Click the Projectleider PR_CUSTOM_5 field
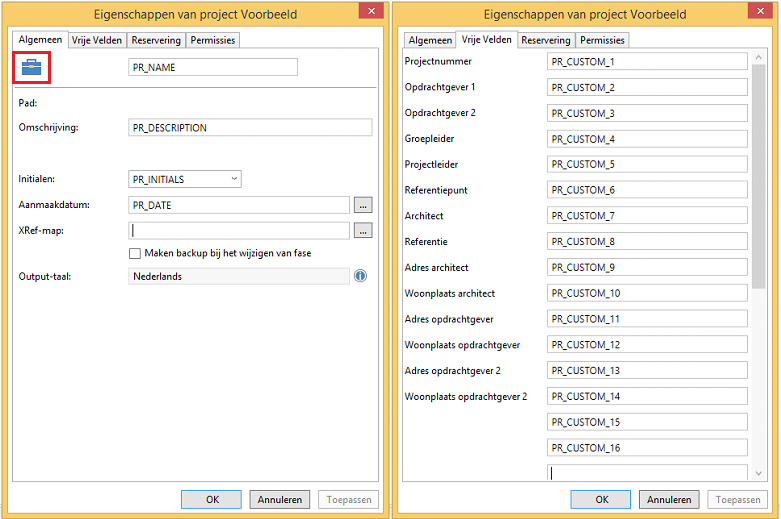 647,164
